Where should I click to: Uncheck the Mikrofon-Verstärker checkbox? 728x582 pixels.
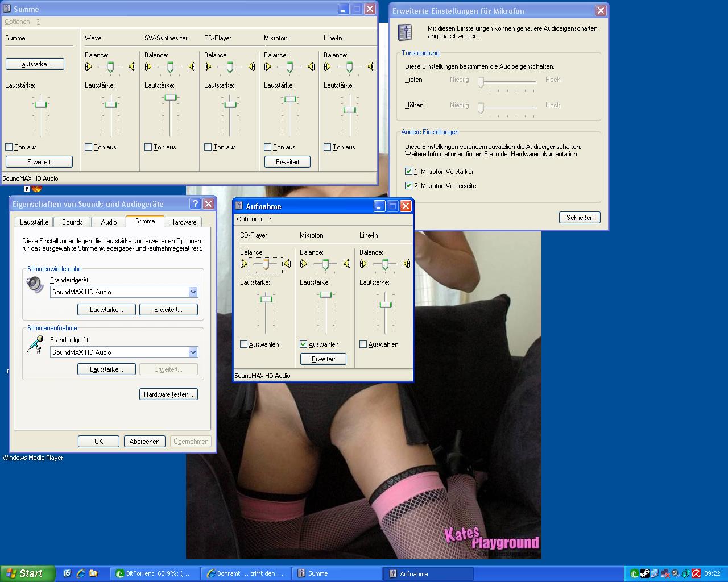point(408,172)
